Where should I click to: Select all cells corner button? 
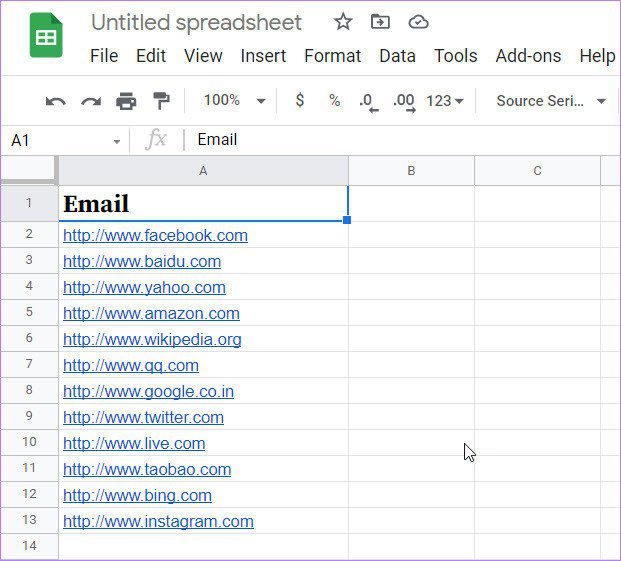click(x=28, y=170)
